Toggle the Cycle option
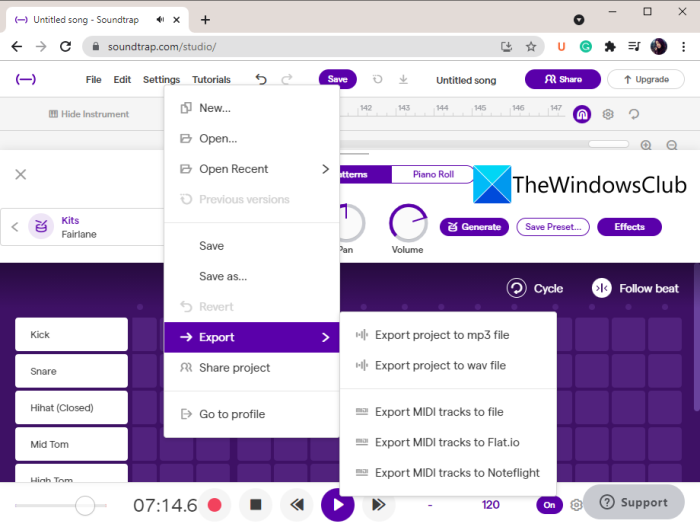Viewport: 700px width, 527px height. pos(535,289)
